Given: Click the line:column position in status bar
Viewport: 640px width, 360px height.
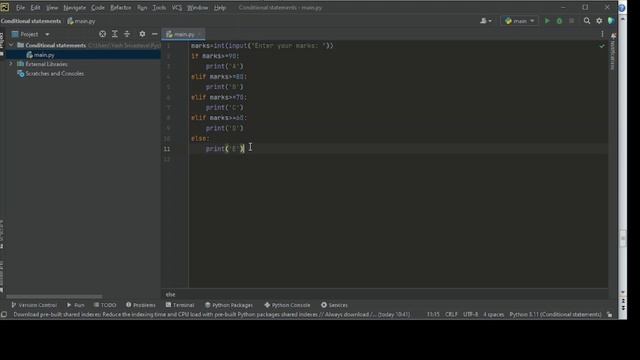Looking at the screenshot, I should pos(433,314).
